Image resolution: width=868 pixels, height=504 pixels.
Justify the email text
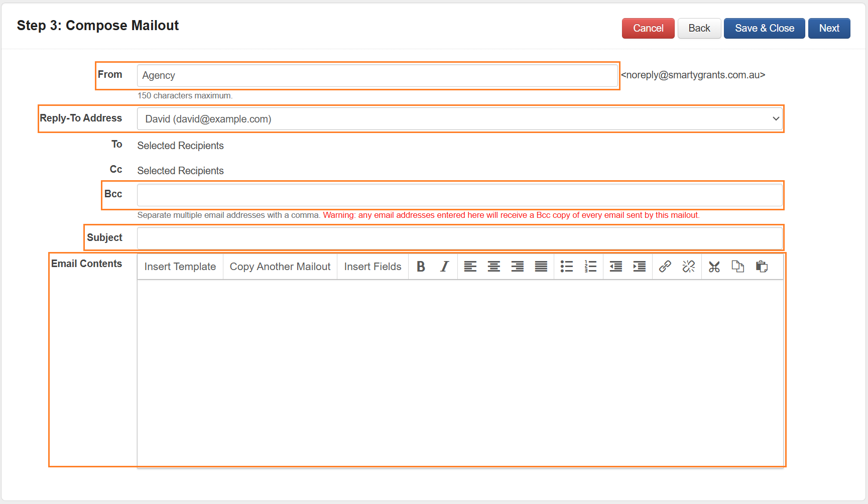point(541,267)
